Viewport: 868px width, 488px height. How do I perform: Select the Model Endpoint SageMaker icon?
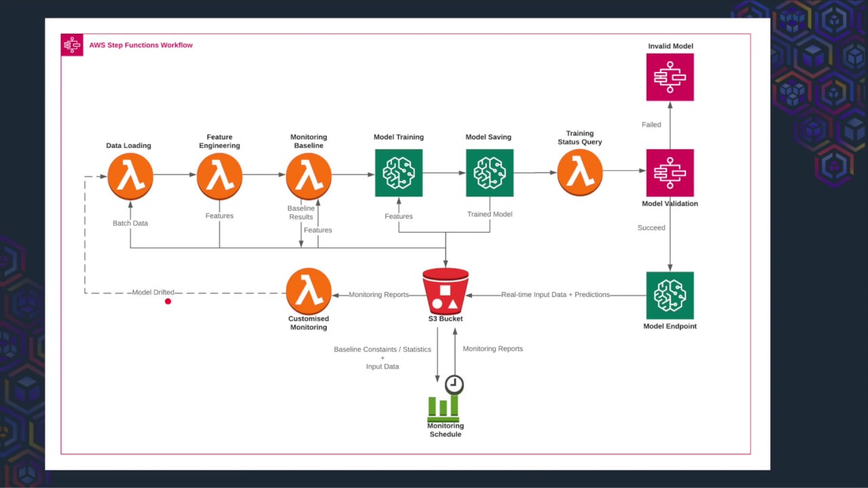[670, 296]
